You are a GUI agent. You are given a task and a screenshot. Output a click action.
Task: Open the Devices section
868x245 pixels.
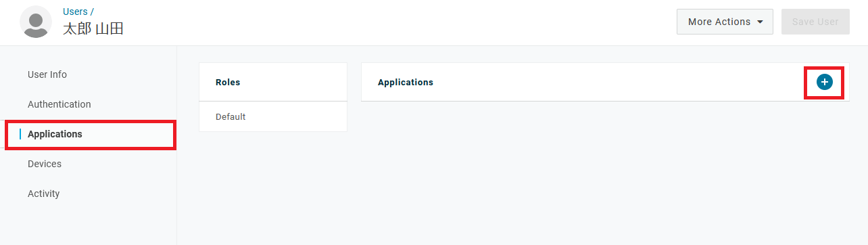click(45, 164)
